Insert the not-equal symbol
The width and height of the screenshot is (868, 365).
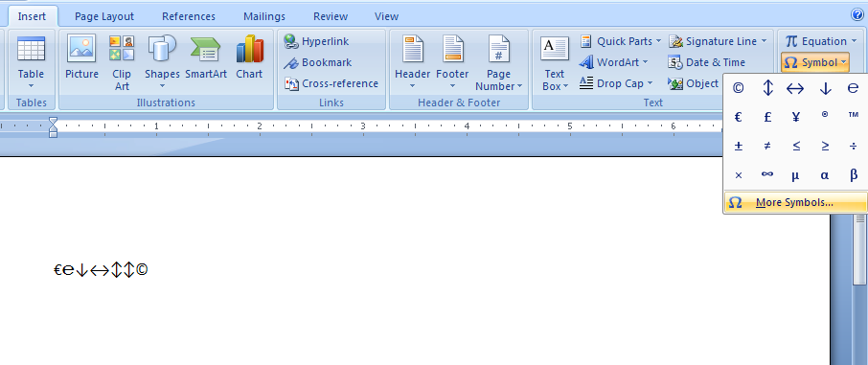[767, 146]
